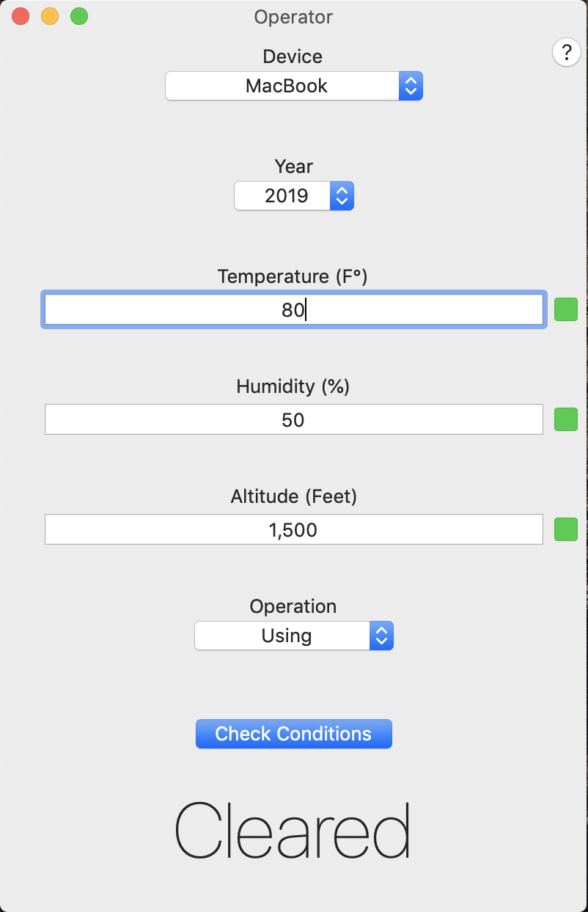Viewport: 588px width, 912px height.
Task: Open help with the question mark button
Action: coord(566,53)
